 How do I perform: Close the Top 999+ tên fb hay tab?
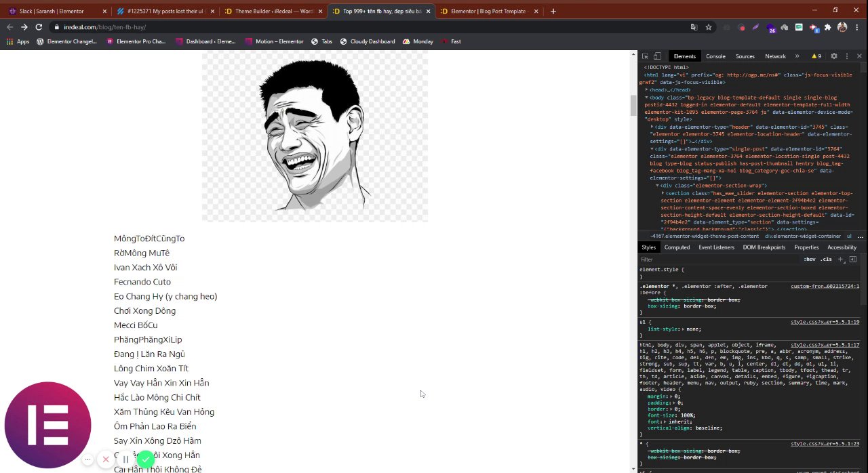(428, 11)
